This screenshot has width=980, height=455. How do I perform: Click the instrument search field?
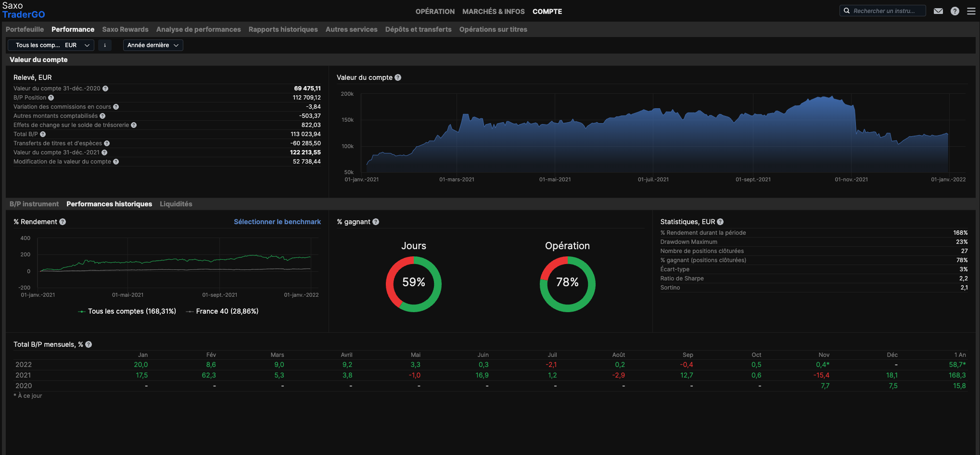point(885,11)
